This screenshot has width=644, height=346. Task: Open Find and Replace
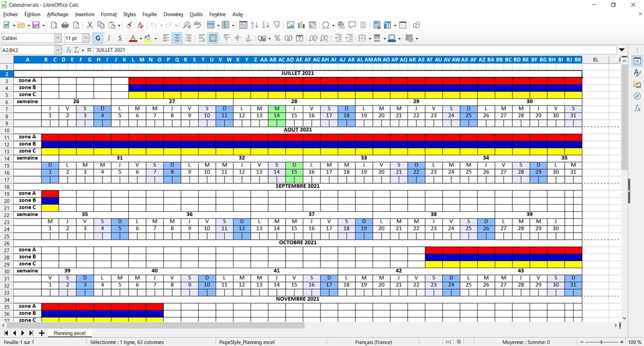pyautogui.click(x=186, y=25)
